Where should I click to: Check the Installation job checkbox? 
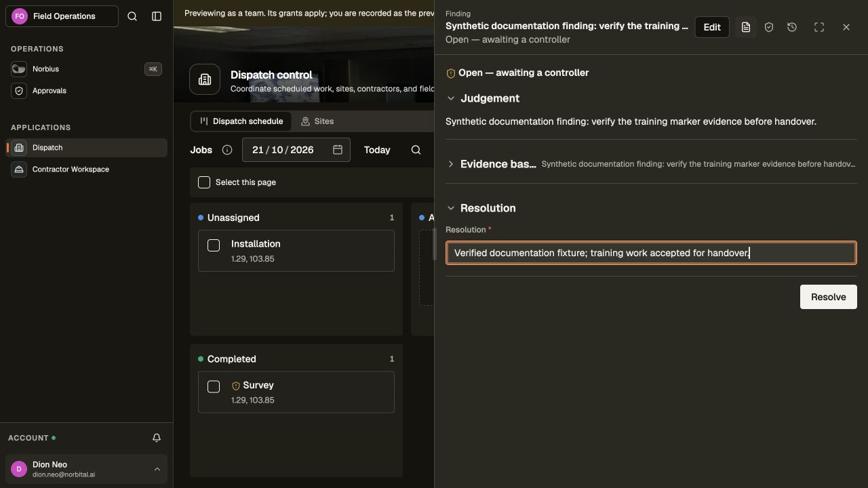coord(214,245)
